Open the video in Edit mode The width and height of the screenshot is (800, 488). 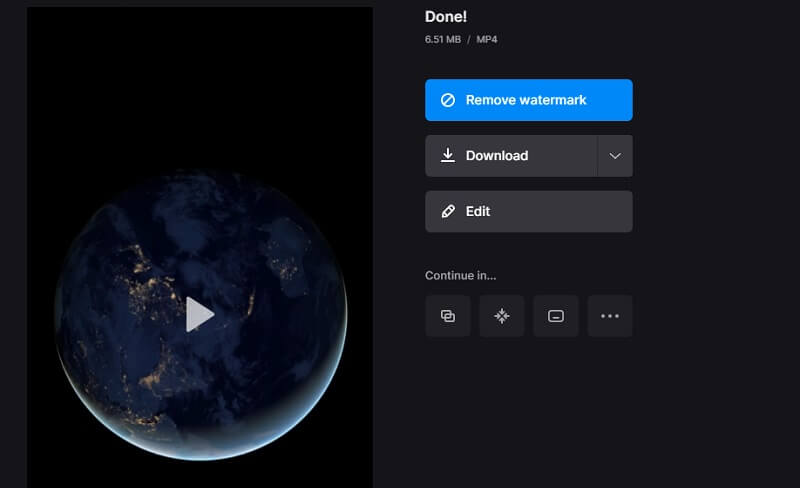coord(528,212)
